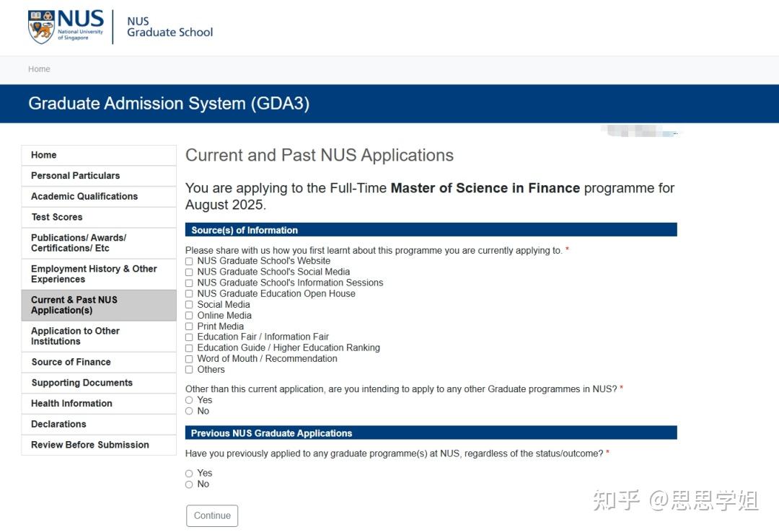This screenshot has width=779, height=532.
Task: Check the Education Guide / Higher Education Ranking option
Action: point(188,347)
